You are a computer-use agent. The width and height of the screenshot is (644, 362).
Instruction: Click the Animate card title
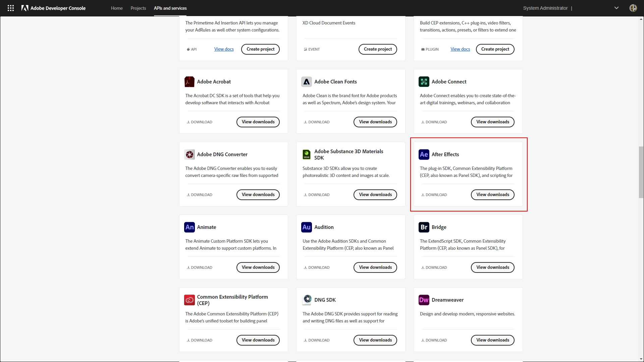click(206, 227)
